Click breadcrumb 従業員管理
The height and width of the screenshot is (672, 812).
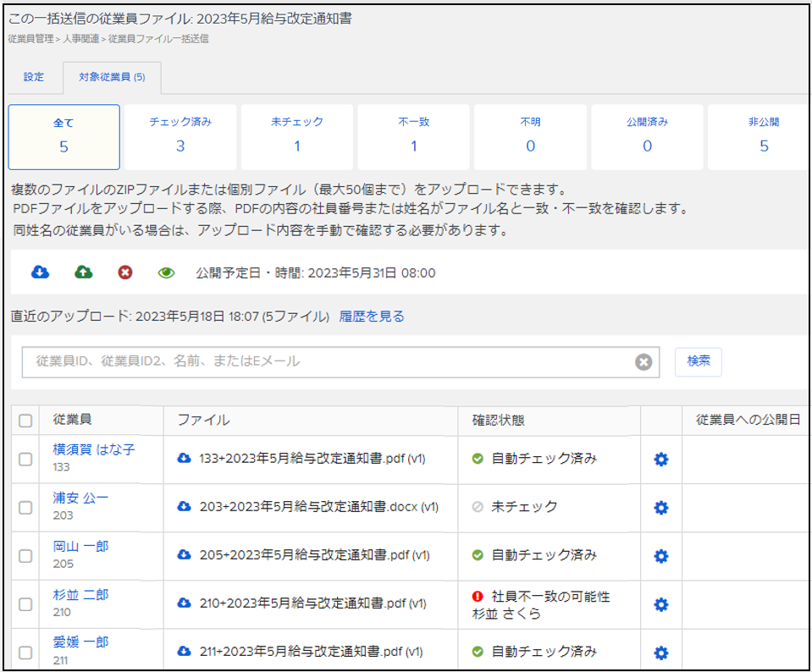[x=30, y=39]
